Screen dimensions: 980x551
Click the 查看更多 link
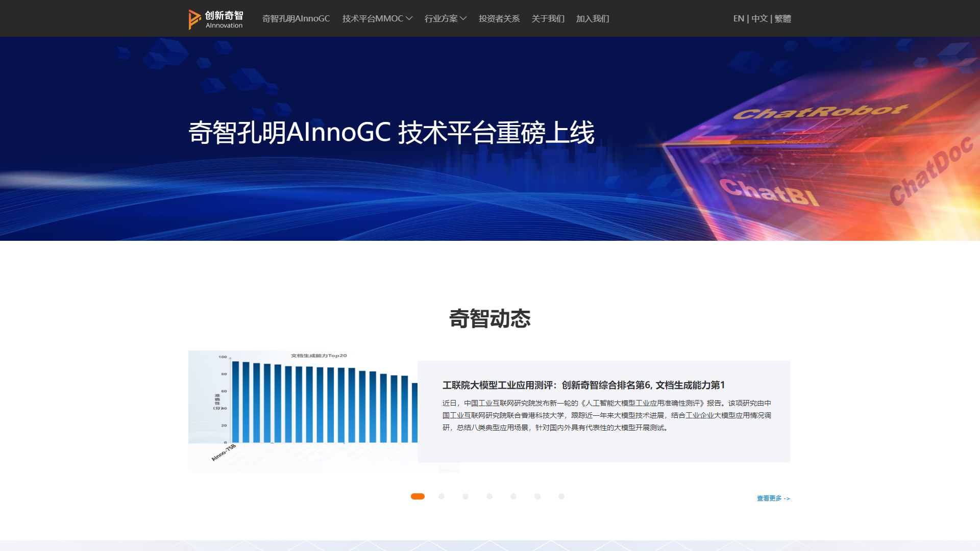(769, 498)
